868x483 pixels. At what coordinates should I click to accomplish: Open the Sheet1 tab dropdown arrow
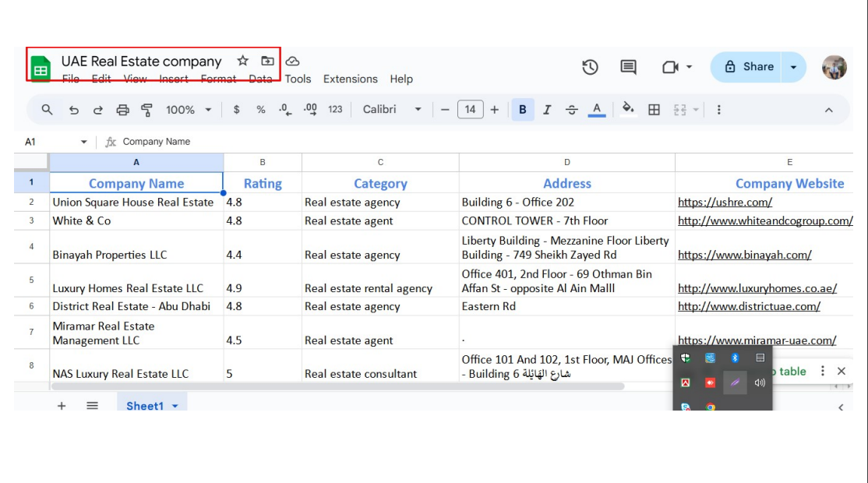pyautogui.click(x=175, y=406)
